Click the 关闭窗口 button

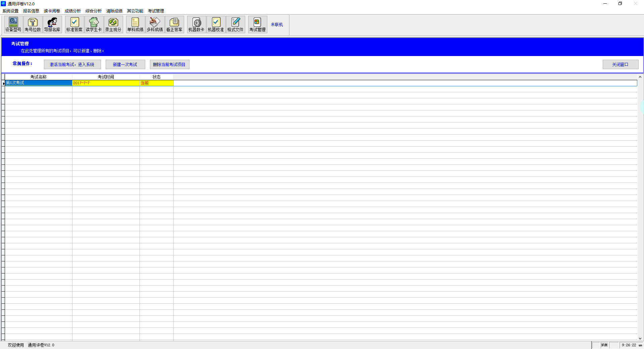click(x=621, y=64)
